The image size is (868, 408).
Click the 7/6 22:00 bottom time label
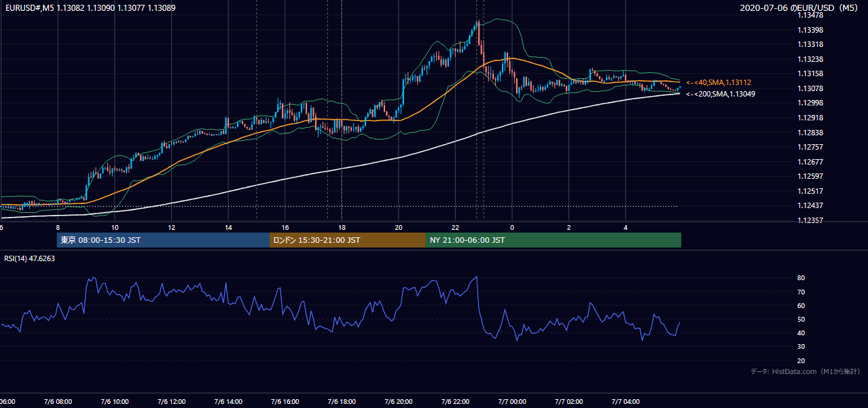455,402
